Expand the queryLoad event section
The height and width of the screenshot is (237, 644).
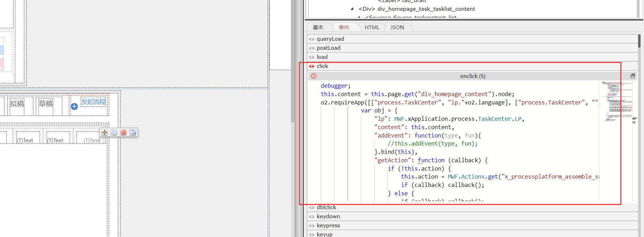point(330,39)
